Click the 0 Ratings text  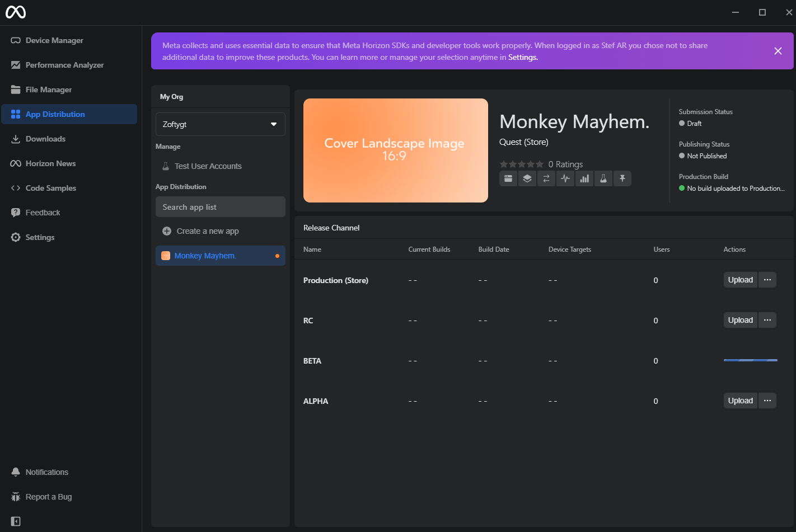(565, 164)
